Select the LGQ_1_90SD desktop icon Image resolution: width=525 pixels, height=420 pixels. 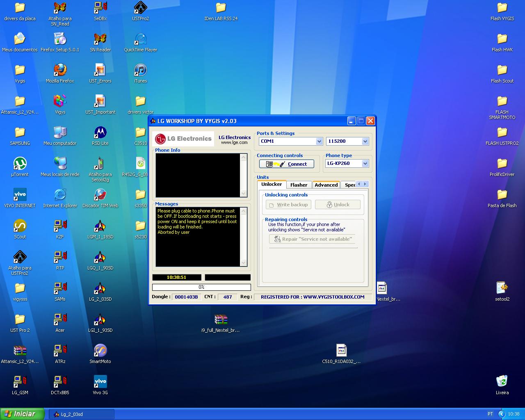pyautogui.click(x=100, y=260)
